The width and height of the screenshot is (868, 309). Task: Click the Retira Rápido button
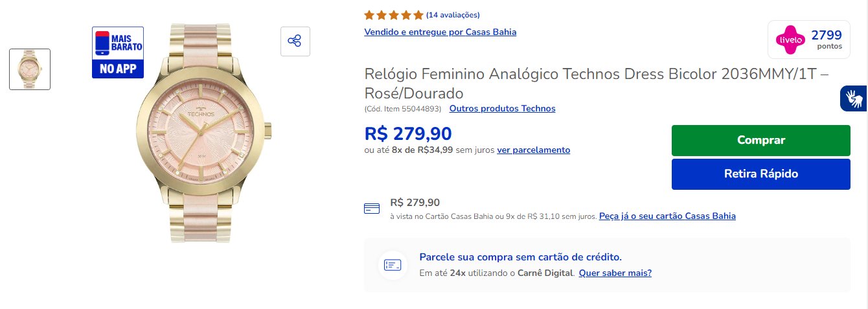coord(760,174)
